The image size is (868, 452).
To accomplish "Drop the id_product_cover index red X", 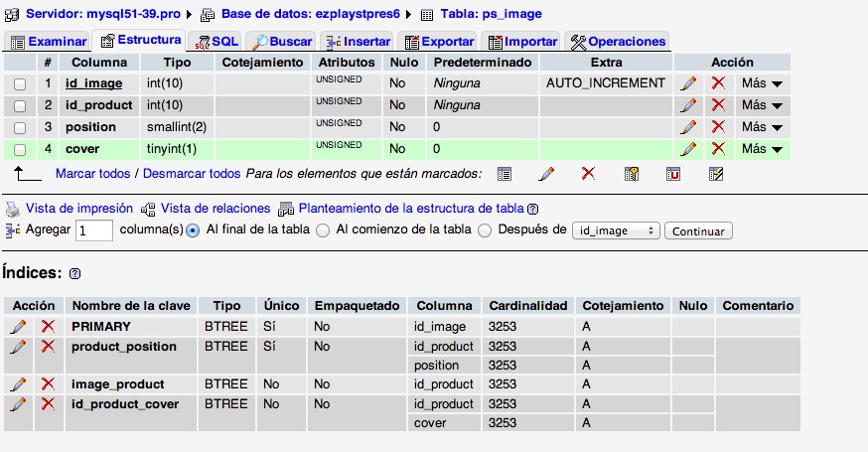I will pos(48,403).
